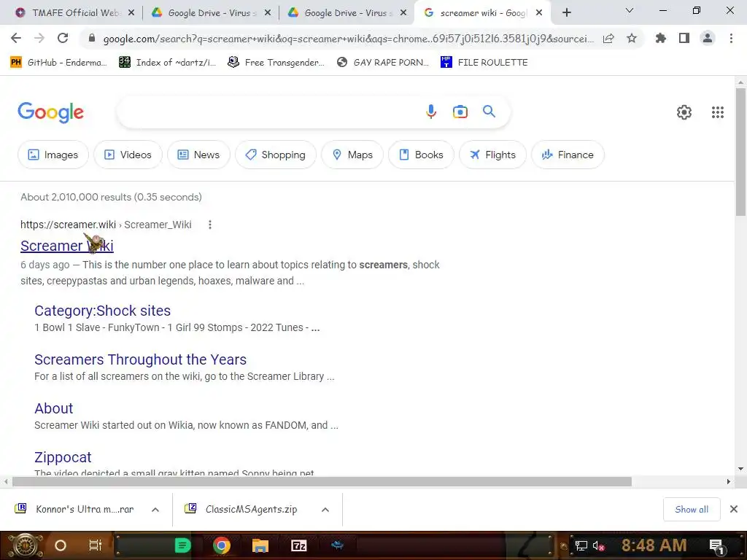Open Google apps grid
The height and width of the screenshot is (560, 747).
pyautogui.click(x=718, y=112)
